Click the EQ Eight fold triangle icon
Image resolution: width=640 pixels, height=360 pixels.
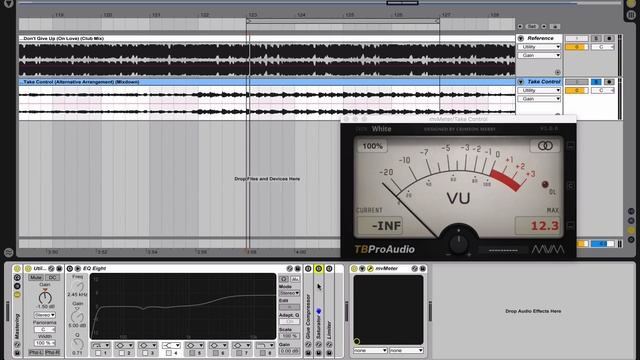tap(78, 269)
